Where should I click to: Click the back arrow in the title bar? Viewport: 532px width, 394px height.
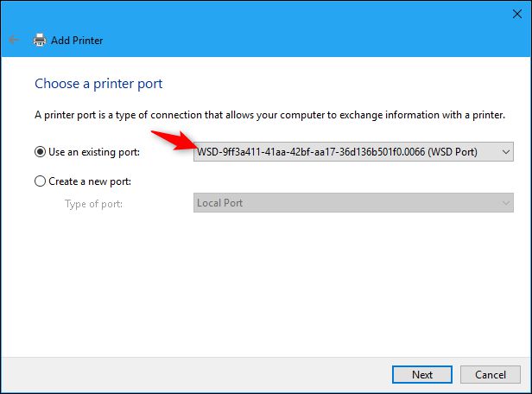pos(13,40)
